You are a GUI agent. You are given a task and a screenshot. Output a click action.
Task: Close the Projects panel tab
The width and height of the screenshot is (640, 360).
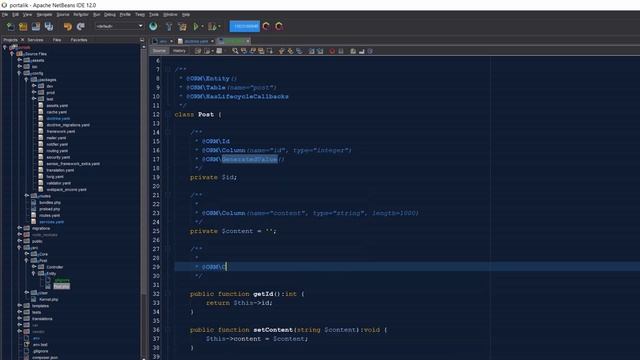22,40
